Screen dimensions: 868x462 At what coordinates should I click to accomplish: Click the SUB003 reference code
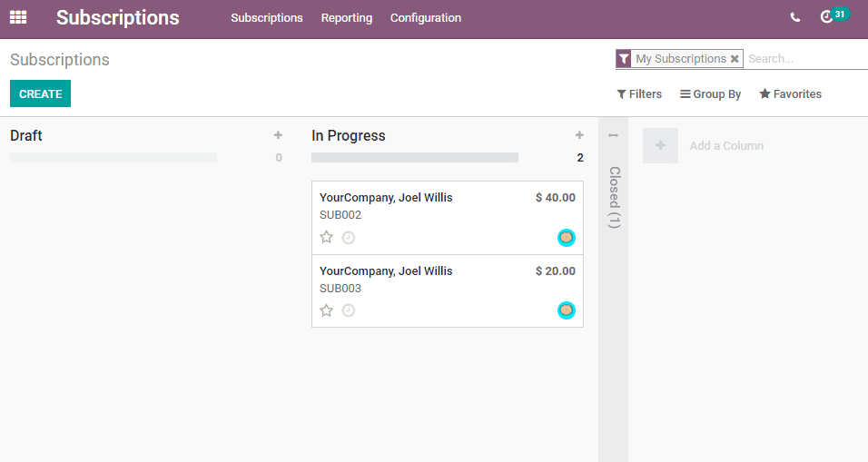[x=340, y=289]
